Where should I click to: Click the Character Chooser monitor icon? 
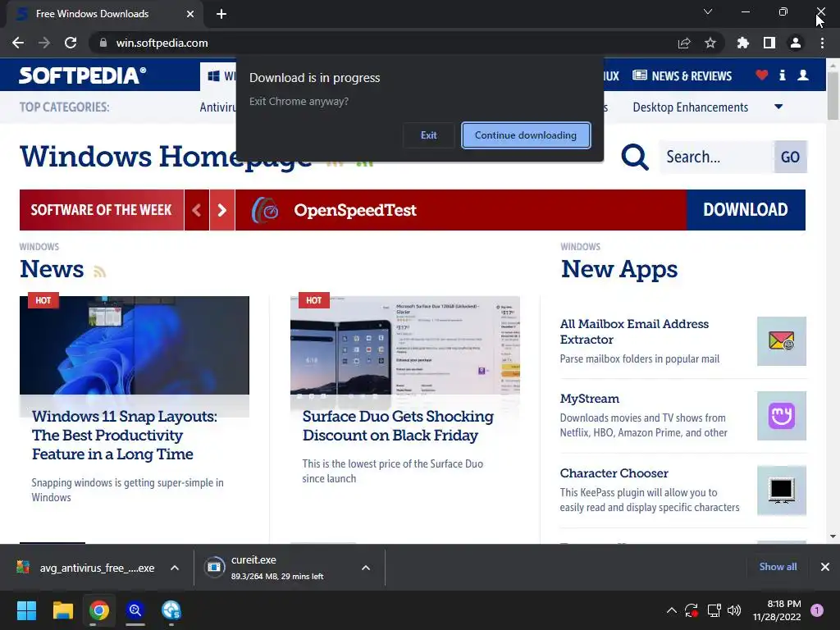click(x=782, y=491)
